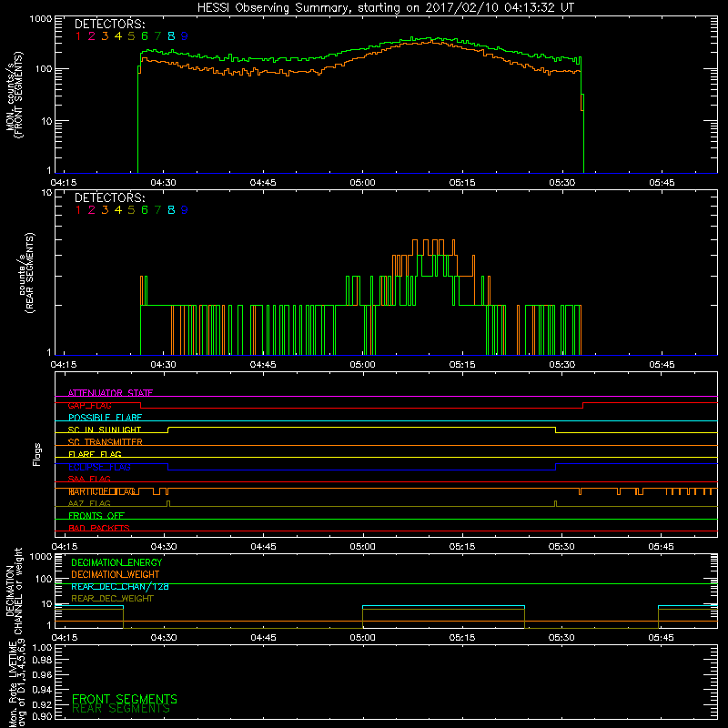Select the POSSIBLE_FLARE flag label
The height and width of the screenshot is (728, 728).
point(105,418)
